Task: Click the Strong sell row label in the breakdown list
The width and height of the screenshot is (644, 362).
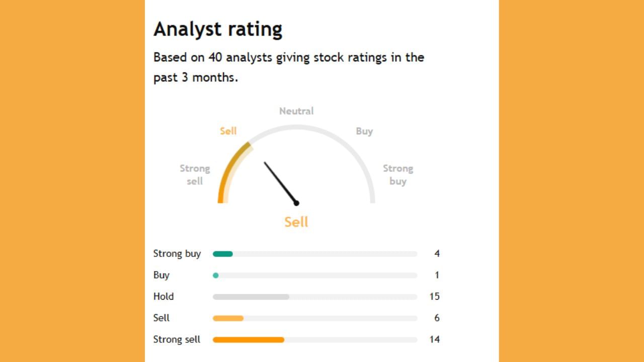Action: point(177,340)
